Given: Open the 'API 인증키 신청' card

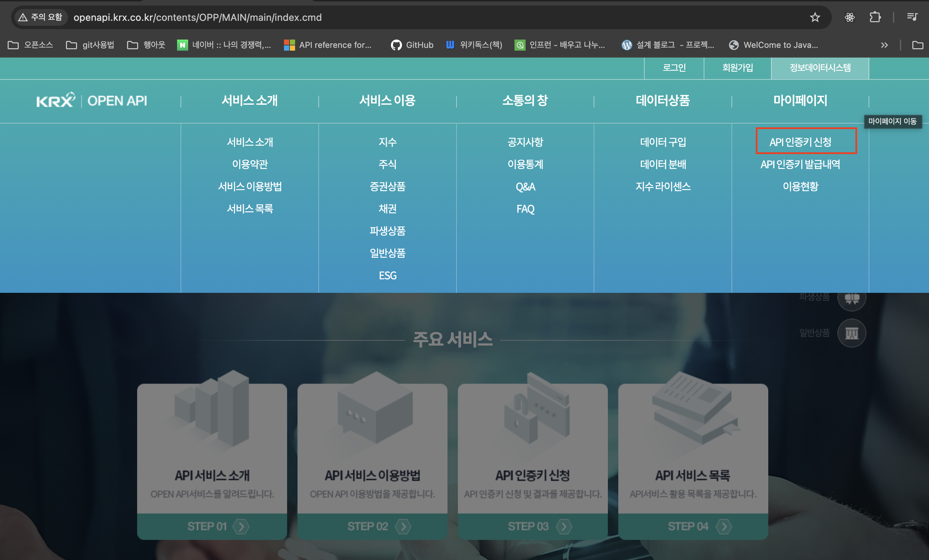Looking at the screenshot, I should [x=532, y=462].
